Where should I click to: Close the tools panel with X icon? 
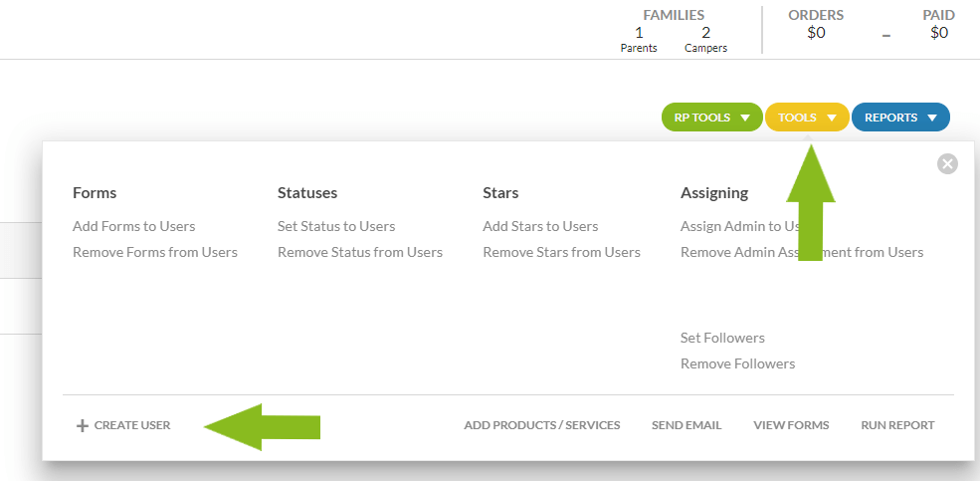pos(947,164)
